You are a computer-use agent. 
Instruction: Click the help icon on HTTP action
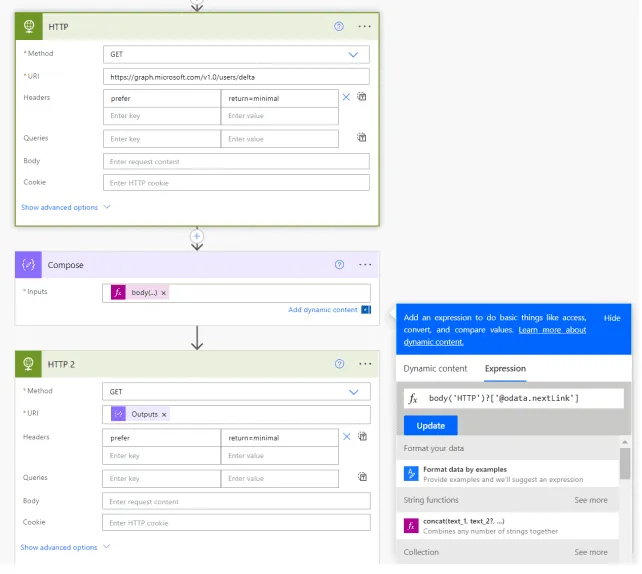339,27
